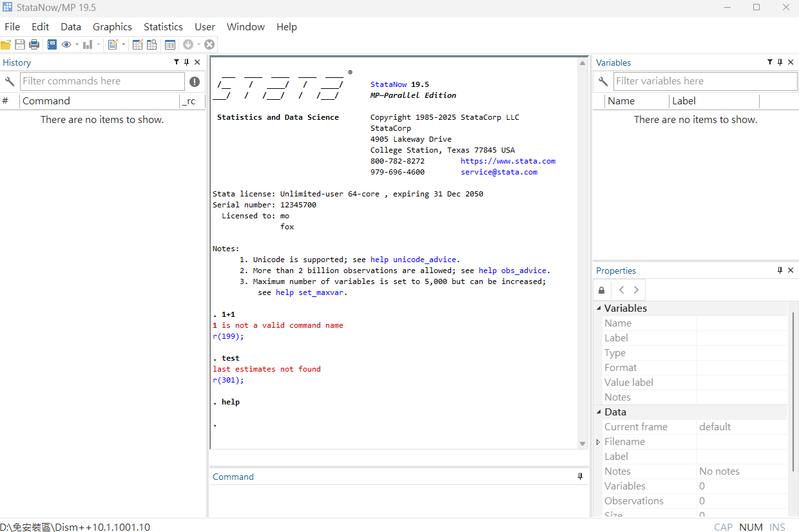This screenshot has height=532, width=799.
Task: Open the Edit menu
Action: 41,27
